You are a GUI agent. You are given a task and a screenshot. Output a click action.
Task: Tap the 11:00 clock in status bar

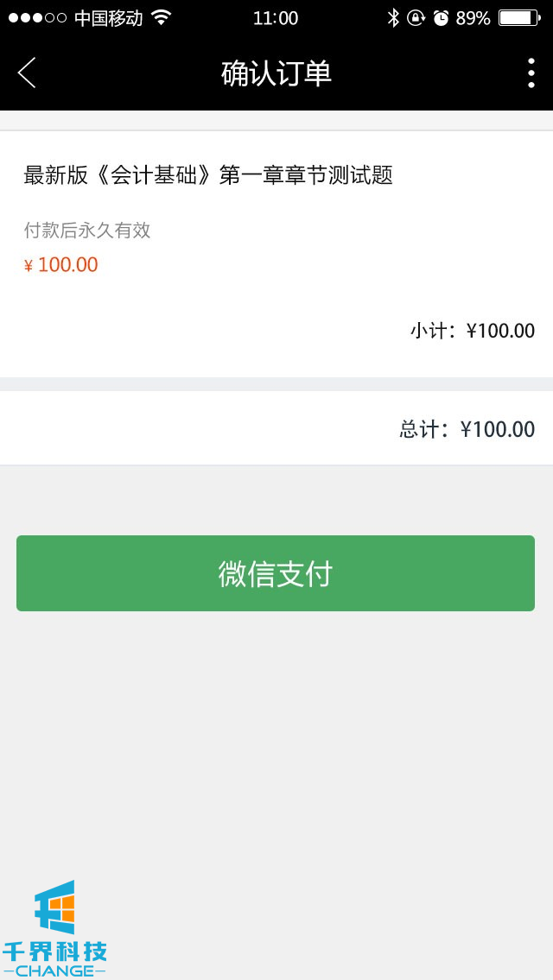click(276, 18)
